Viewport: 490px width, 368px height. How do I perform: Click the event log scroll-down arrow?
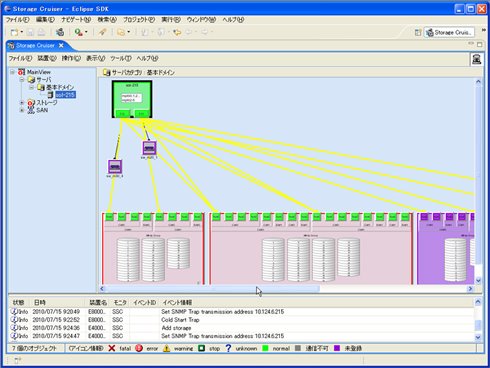478,337
